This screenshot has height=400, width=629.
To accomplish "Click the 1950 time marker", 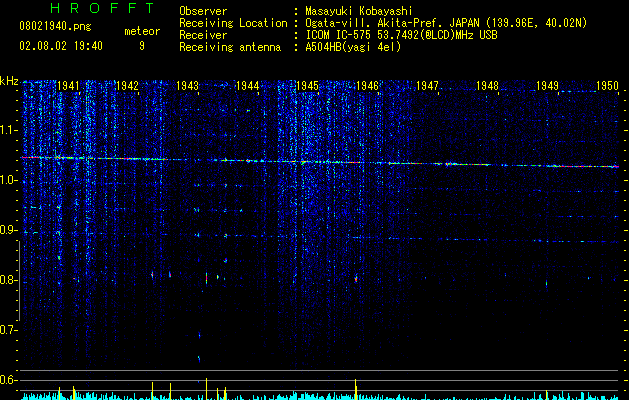I will (607, 86).
